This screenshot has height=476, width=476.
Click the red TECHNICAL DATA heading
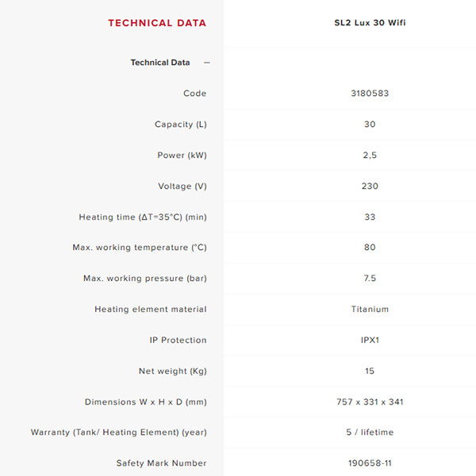(157, 23)
